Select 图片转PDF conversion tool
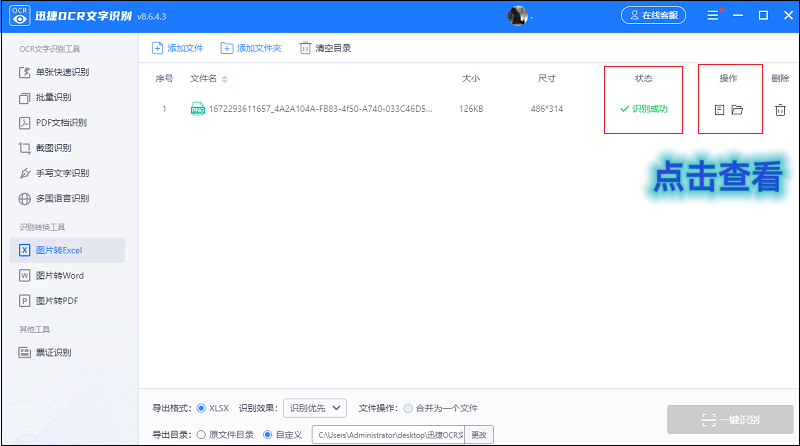800x446 pixels. point(49,301)
